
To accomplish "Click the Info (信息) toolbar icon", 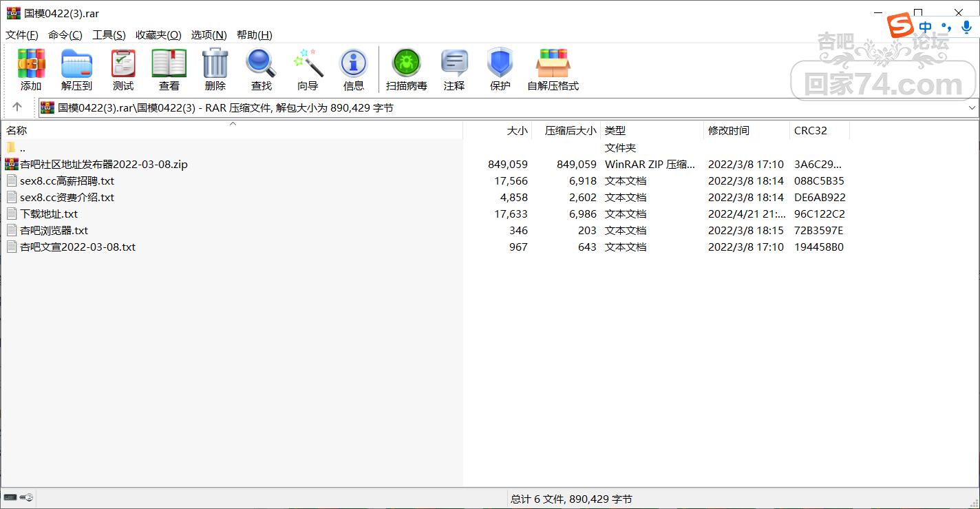I will point(354,63).
